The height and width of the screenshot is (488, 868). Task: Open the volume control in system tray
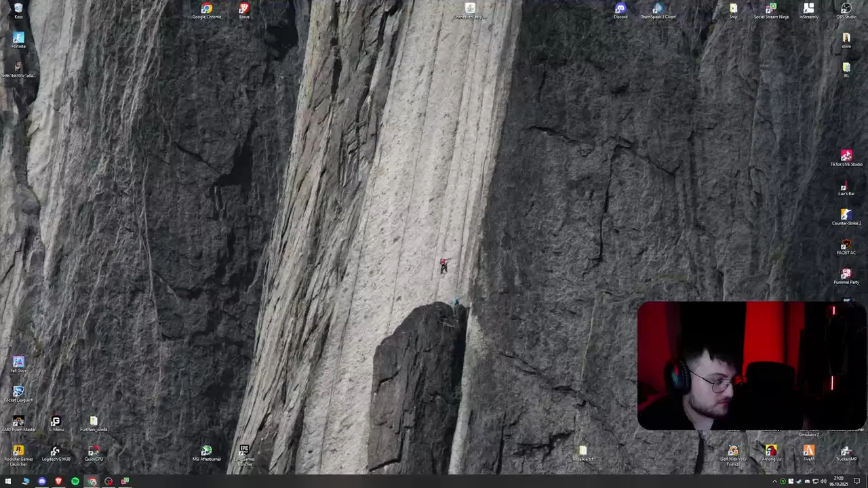click(823, 481)
